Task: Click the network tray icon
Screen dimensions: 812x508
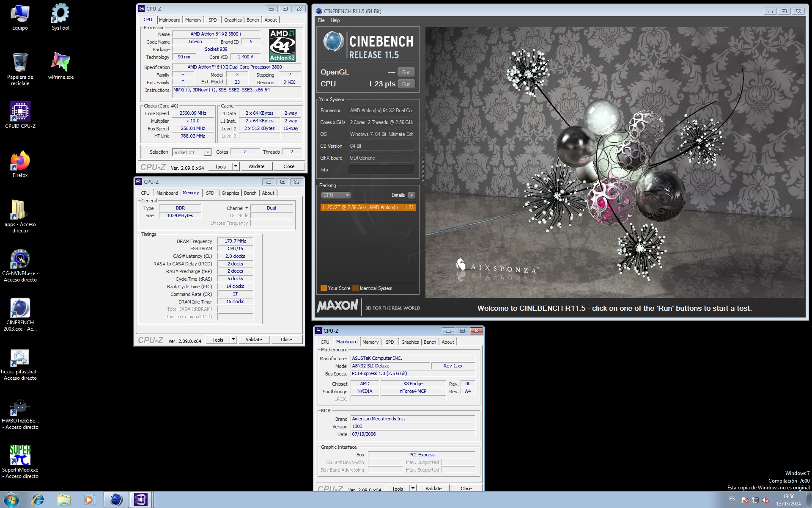Action: click(755, 500)
